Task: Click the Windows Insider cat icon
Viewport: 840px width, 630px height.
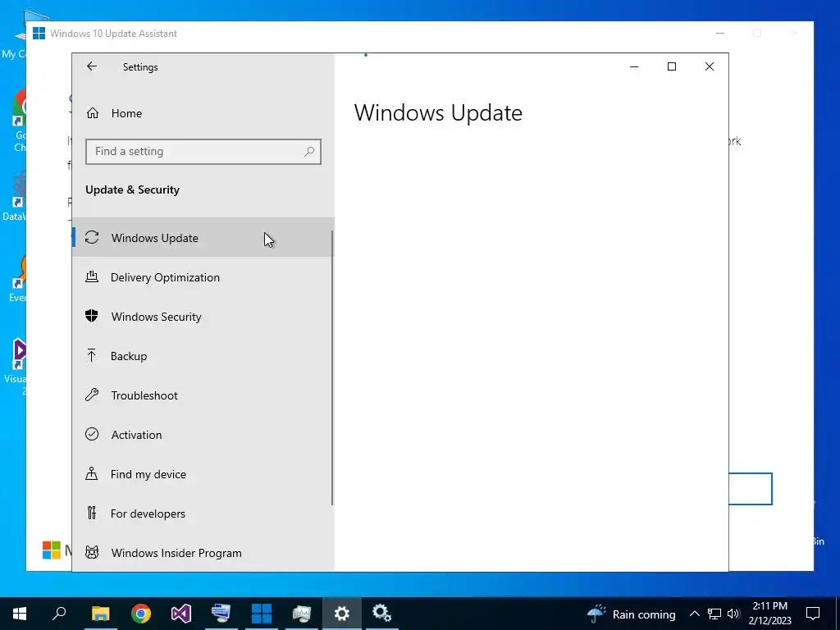Action: point(92,552)
